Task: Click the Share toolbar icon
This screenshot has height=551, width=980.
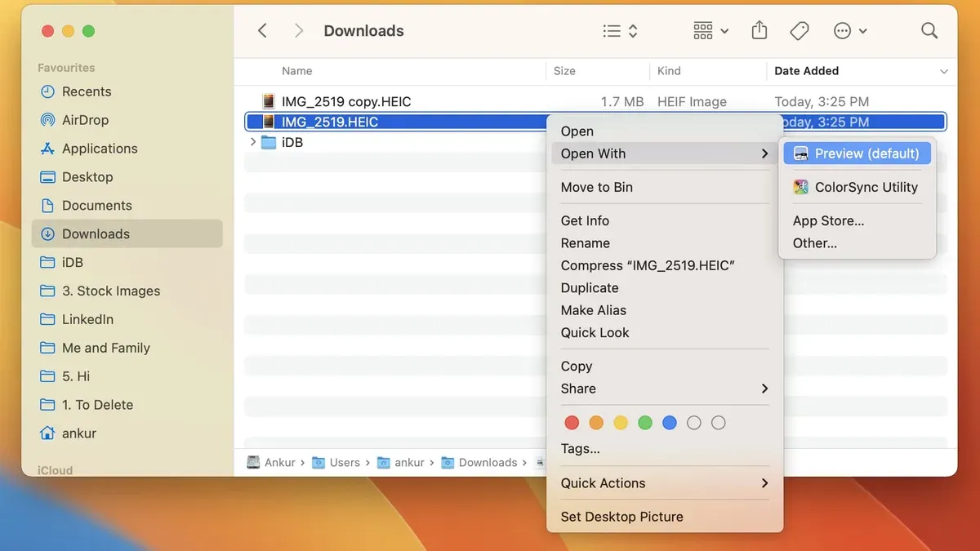Action: coord(759,31)
